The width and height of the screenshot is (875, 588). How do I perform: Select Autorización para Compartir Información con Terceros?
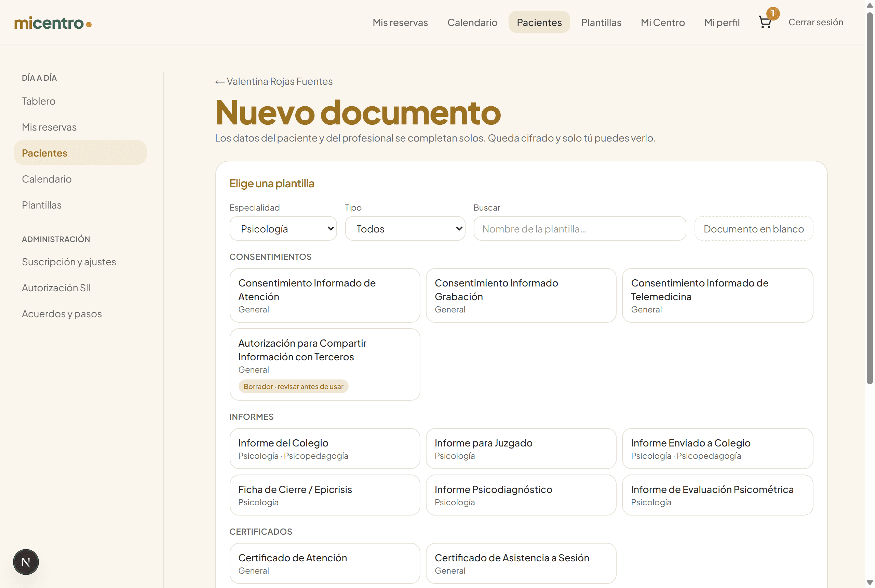(x=325, y=364)
